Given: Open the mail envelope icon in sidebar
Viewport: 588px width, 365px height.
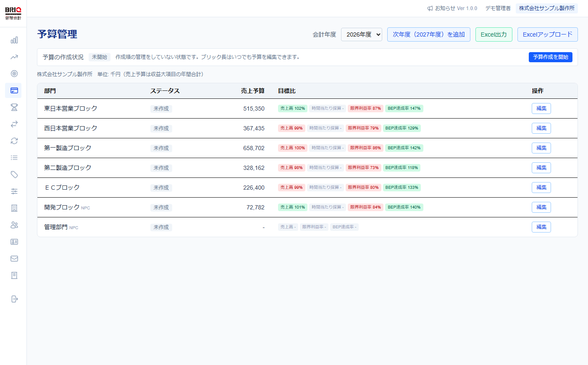Looking at the screenshot, I should coord(14,259).
